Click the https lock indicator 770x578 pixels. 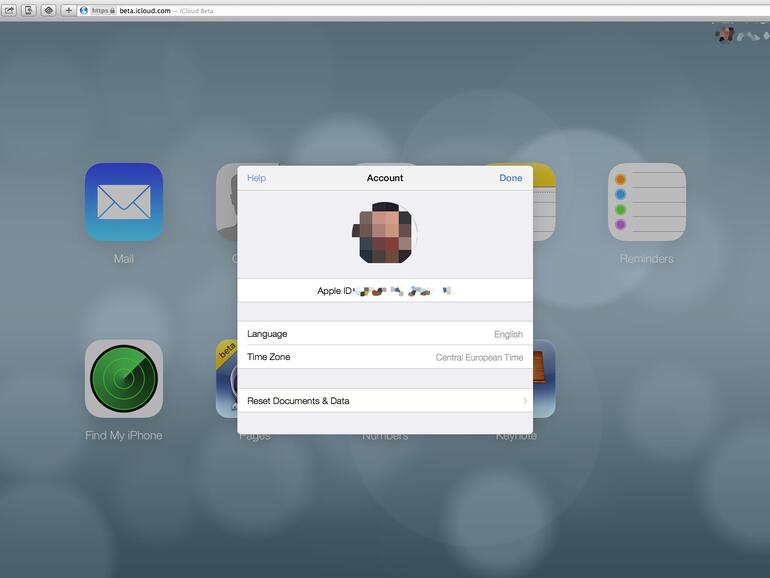103,10
